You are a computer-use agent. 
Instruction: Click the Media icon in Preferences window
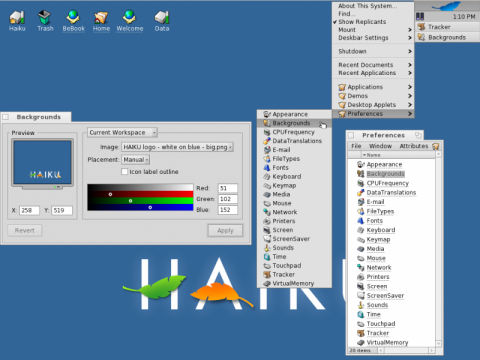coord(361,249)
